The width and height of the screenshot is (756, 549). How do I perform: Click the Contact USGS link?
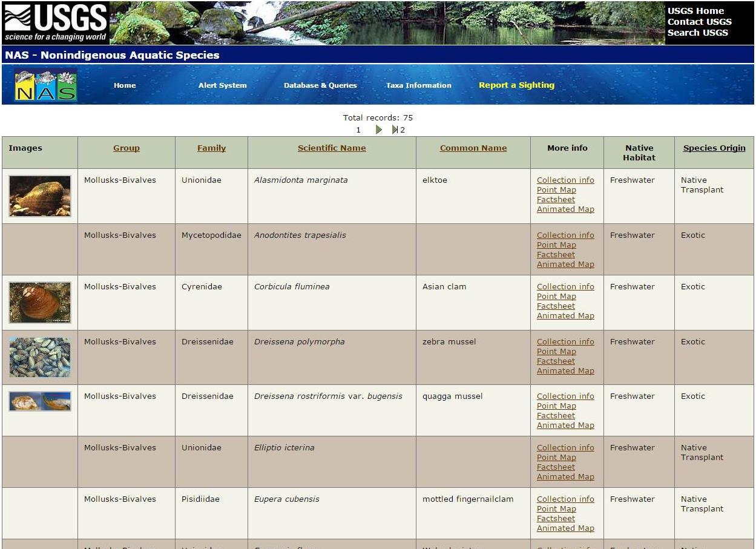pyautogui.click(x=699, y=22)
